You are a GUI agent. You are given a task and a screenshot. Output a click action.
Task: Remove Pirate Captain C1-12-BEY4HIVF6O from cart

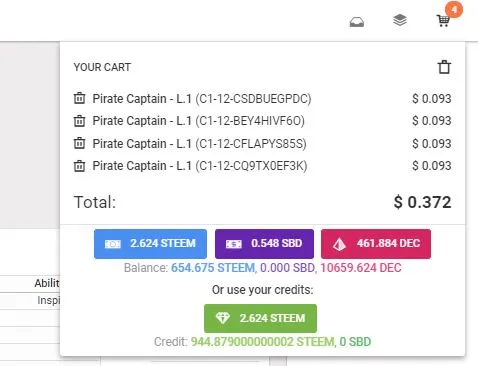point(79,121)
